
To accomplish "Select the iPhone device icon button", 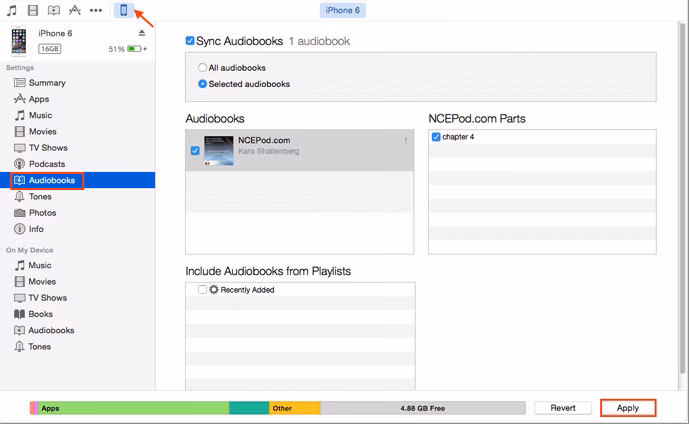I will pyautogui.click(x=122, y=10).
